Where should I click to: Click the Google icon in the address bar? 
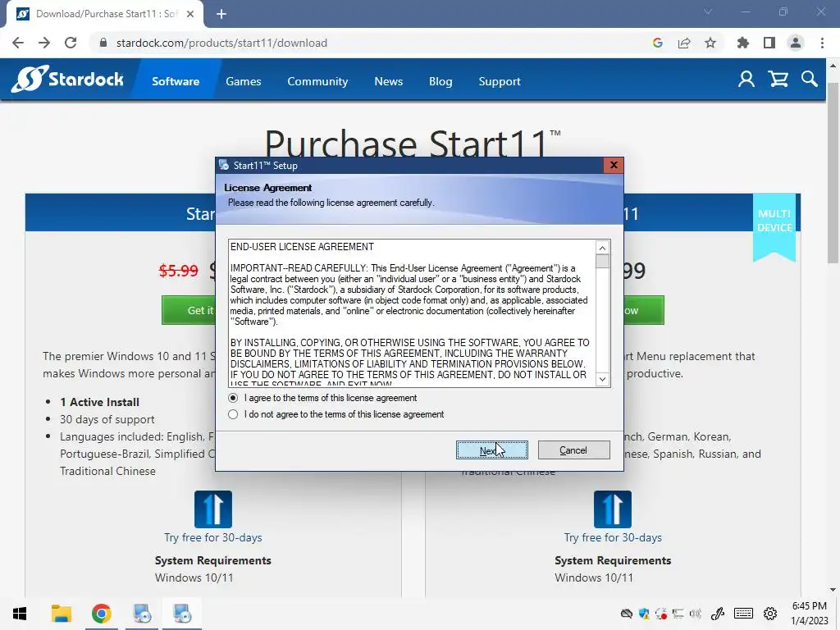click(x=658, y=43)
